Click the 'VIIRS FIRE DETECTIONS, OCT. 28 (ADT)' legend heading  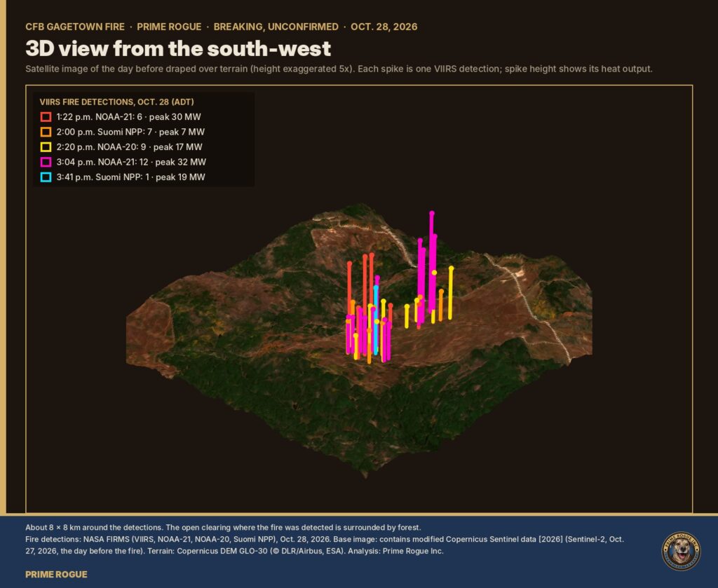(117, 102)
